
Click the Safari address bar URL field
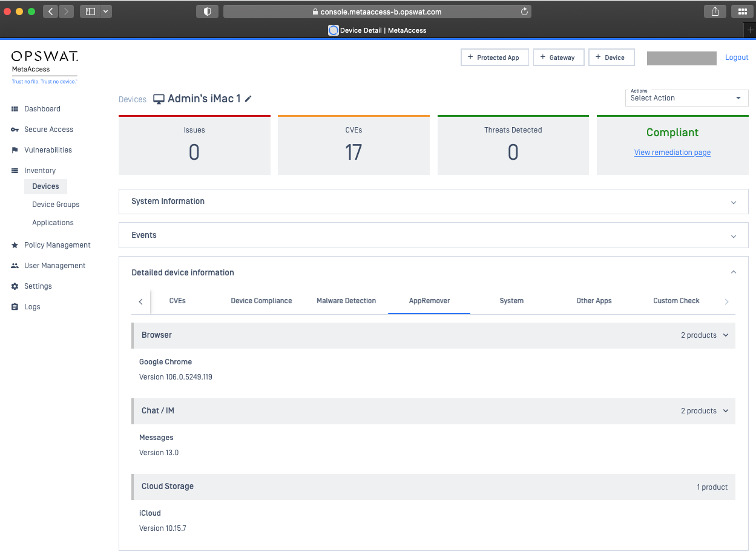[x=377, y=11]
